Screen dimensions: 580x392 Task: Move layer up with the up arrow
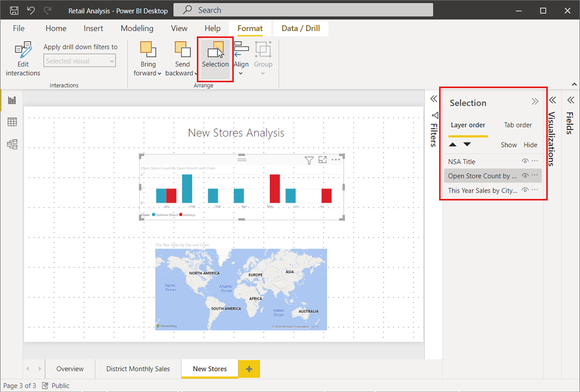452,145
